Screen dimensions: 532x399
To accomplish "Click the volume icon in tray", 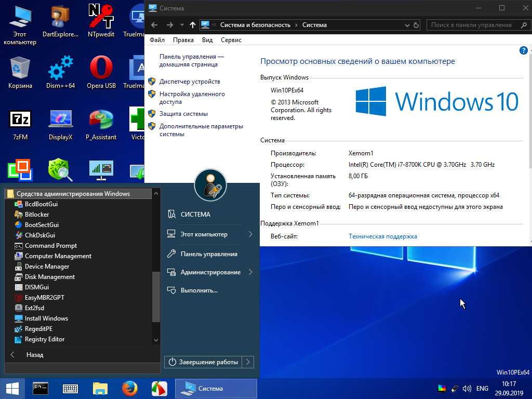I will pos(467,389).
